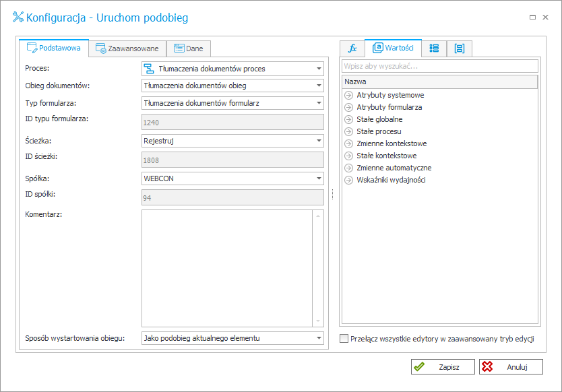Expand Zmienne kontekstowe arrow icon
This screenshot has width=562, height=392.
(x=348, y=143)
